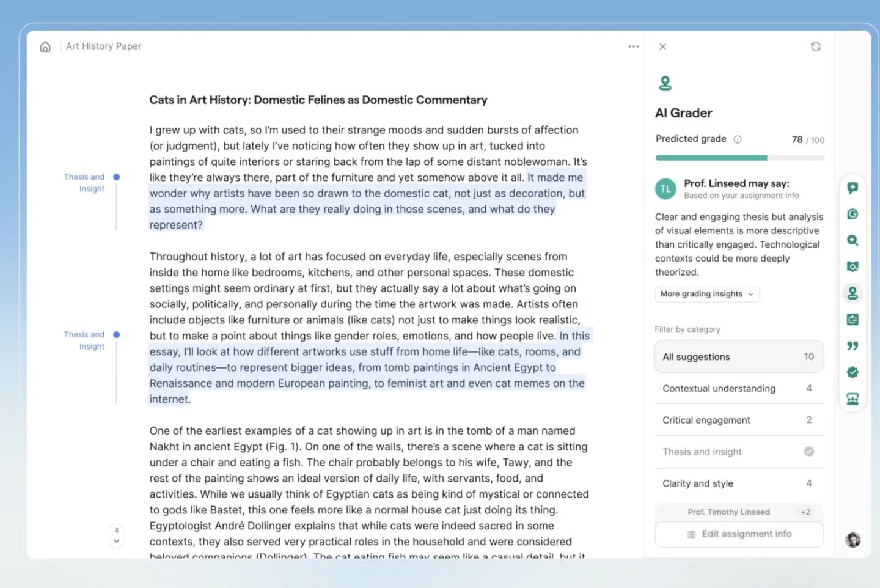Screen dimensions: 880x588
Task: Open the image search panel
Action: point(853,266)
